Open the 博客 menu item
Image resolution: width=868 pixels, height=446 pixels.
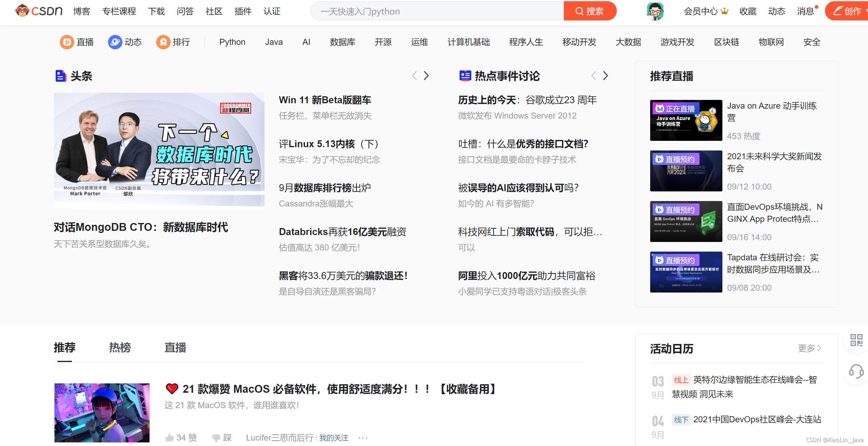pos(82,11)
